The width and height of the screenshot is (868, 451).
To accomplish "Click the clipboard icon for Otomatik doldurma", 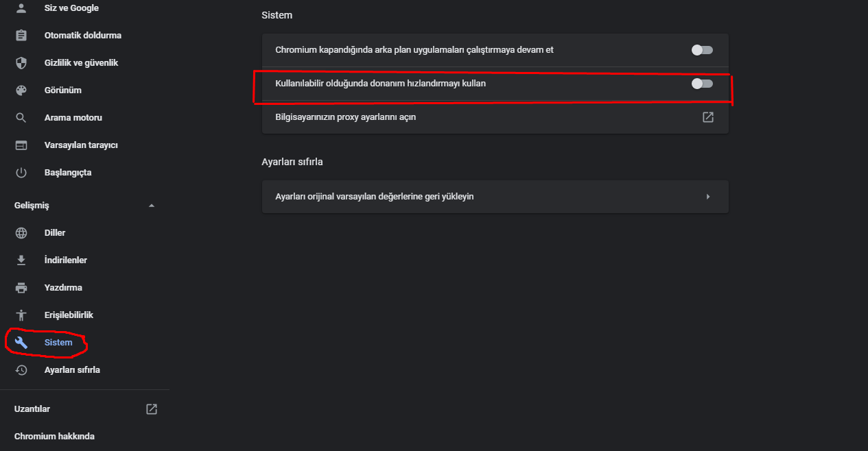I will [x=21, y=36].
